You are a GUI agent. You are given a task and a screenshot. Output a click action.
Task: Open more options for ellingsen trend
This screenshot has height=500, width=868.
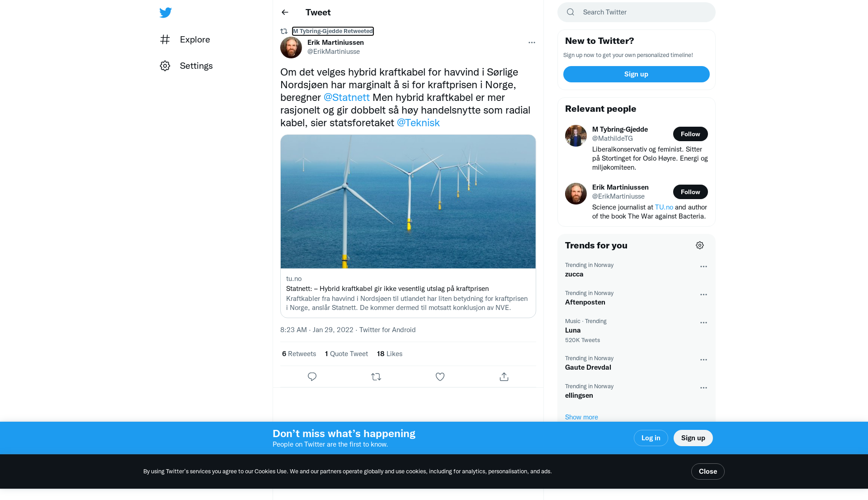pyautogui.click(x=703, y=388)
